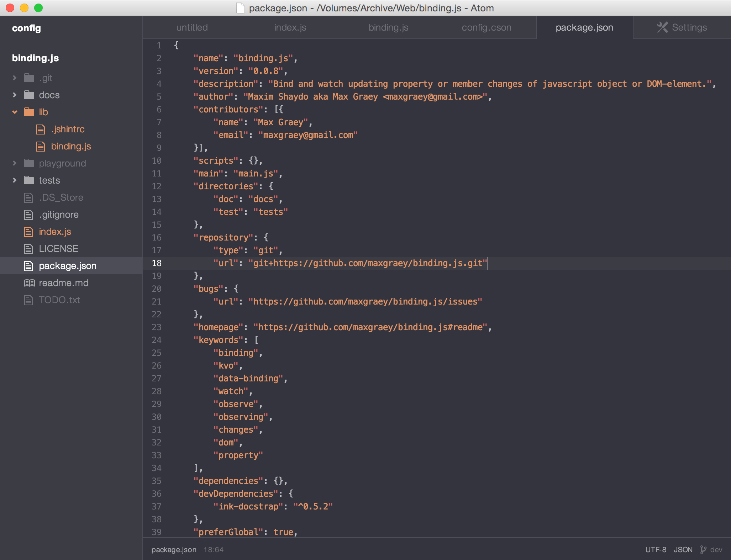Click the git branch icon in status bar
Screen dimensions: 731x560
click(703, 550)
